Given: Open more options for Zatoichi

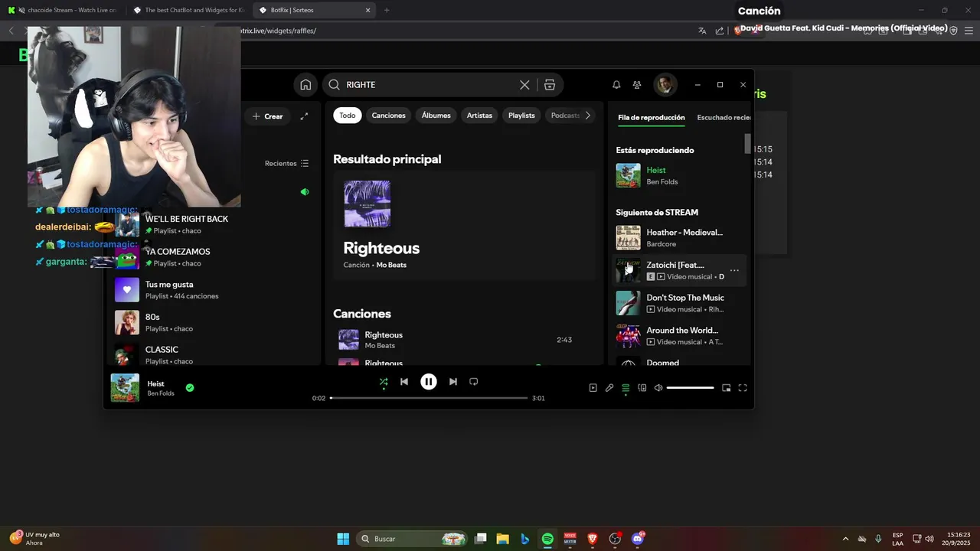Looking at the screenshot, I should (734, 270).
